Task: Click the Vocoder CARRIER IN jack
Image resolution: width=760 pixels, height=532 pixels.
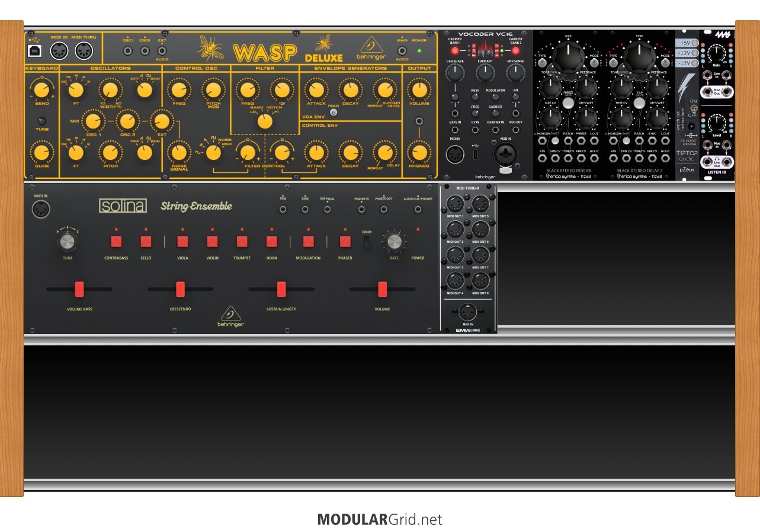Action: 495,130
